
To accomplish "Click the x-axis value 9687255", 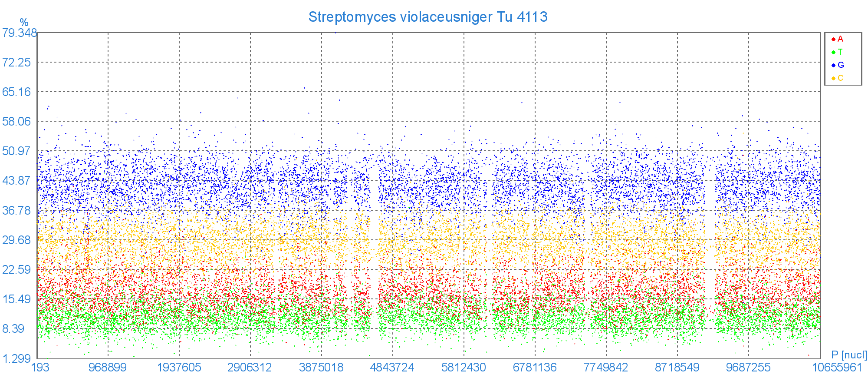I will (749, 368).
